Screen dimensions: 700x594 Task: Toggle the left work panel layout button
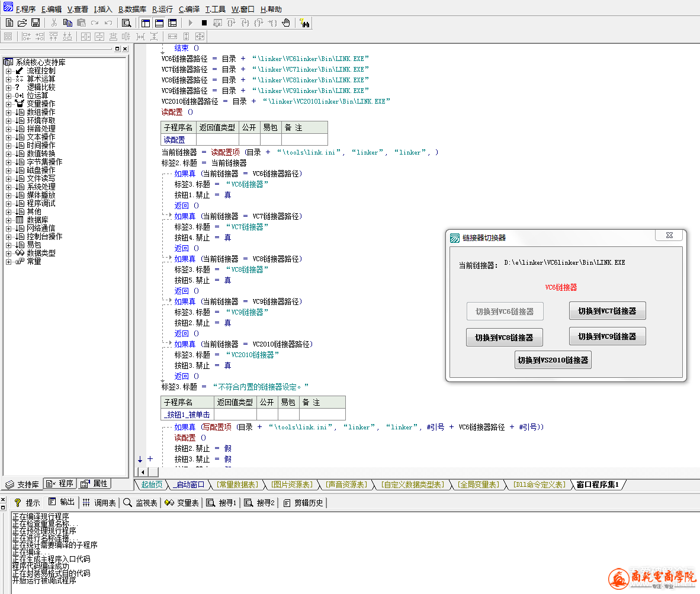[x=146, y=23]
